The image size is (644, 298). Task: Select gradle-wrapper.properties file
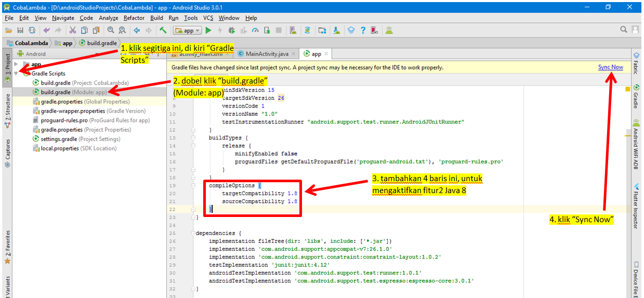89,111
